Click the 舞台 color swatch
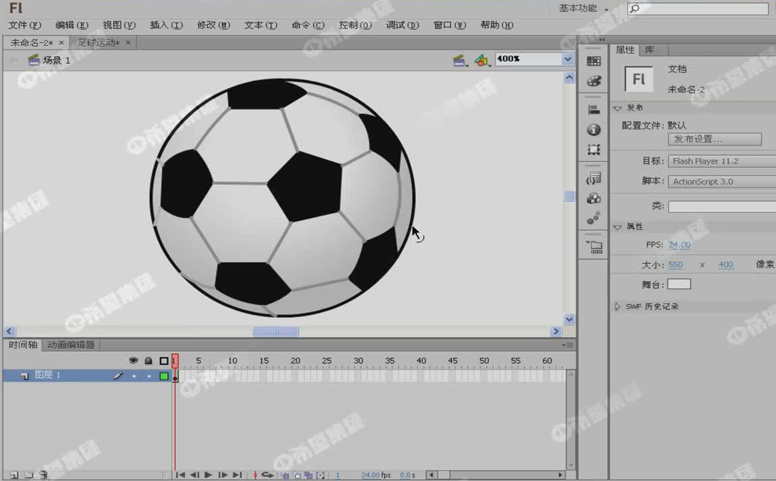776x481 pixels. [679, 285]
